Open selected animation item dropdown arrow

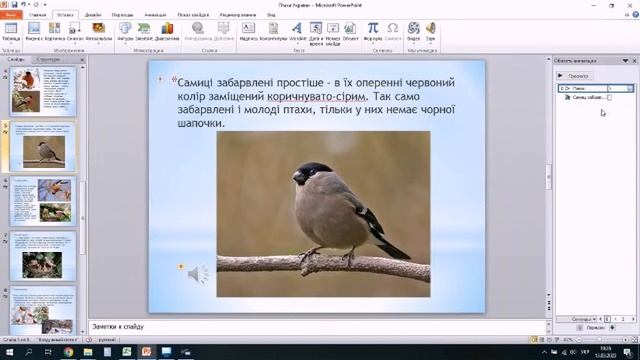click(629, 88)
